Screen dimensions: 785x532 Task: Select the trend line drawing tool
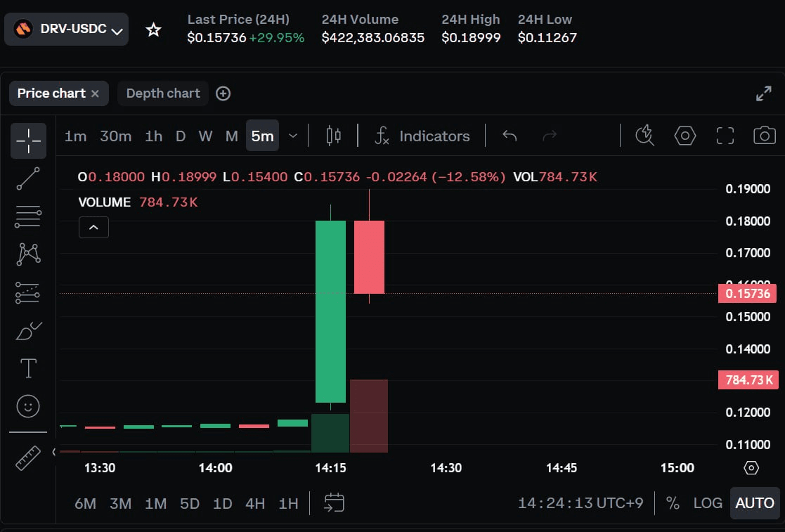coord(28,179)
